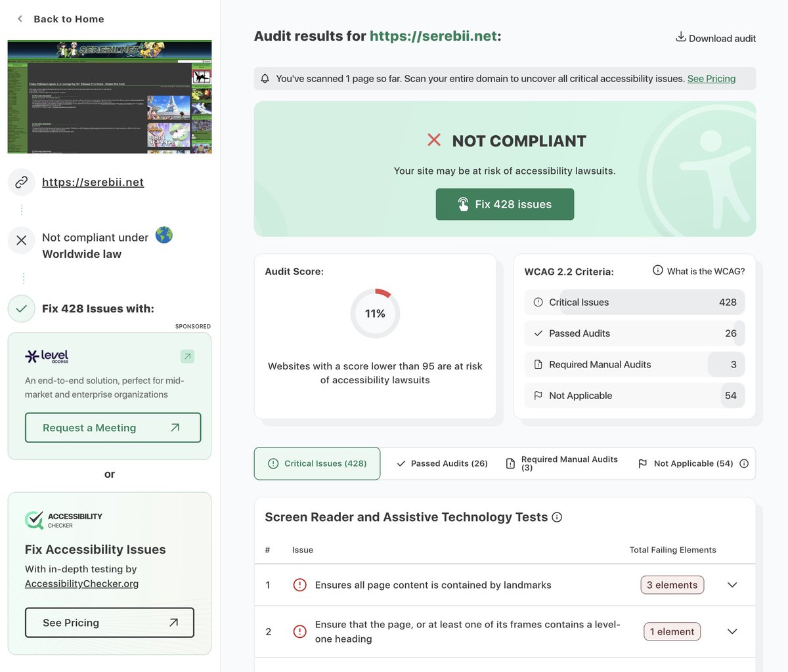Image resolution: width=788 pixels, height=672 pixels.
Task: Click the See Pricing button in sidebar
Action: click(x=110, y=623)
